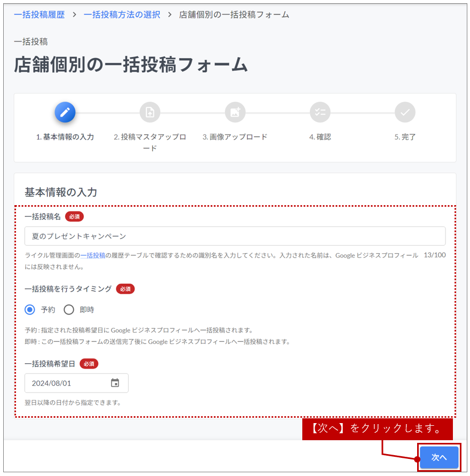Select the 5. 完了 step label
470x476 pixels.
click(405, 137)
